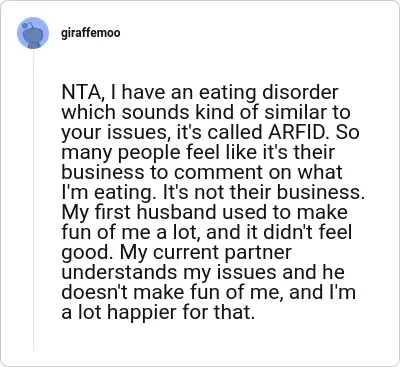
Task: Visit giraffemoo's user profile
Action: point(91,33)
